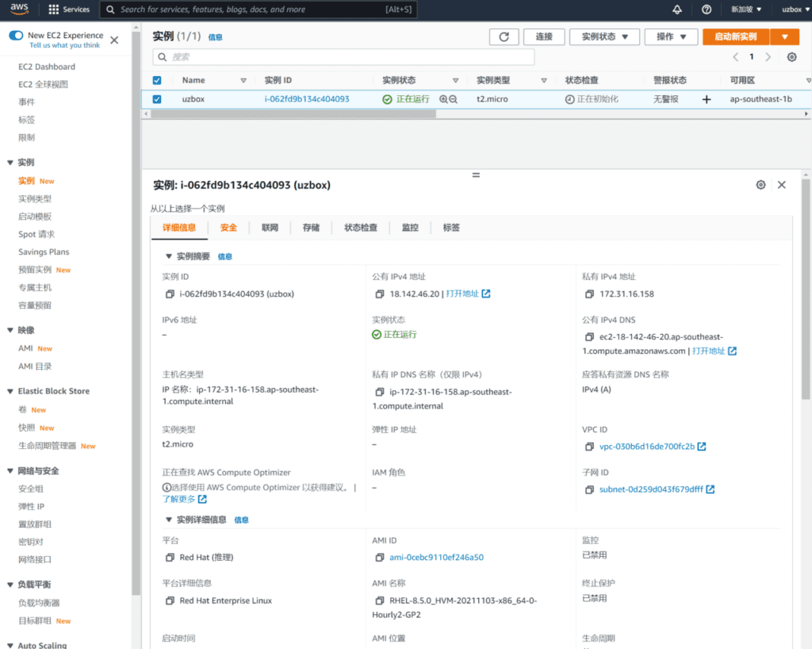Open the 实例状态 dropdown button
812x649 pixels.
click(604, 37)
